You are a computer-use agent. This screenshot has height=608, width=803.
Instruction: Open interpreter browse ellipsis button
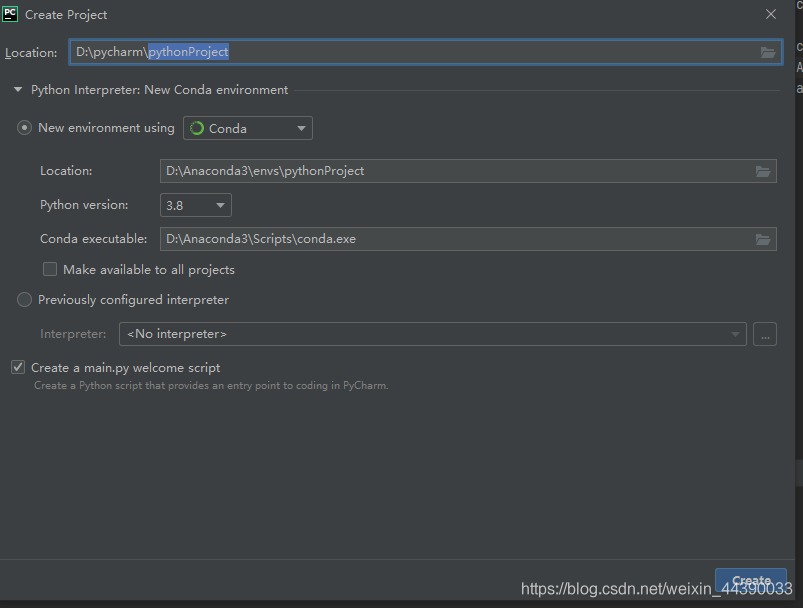click(x=765, y=334)
